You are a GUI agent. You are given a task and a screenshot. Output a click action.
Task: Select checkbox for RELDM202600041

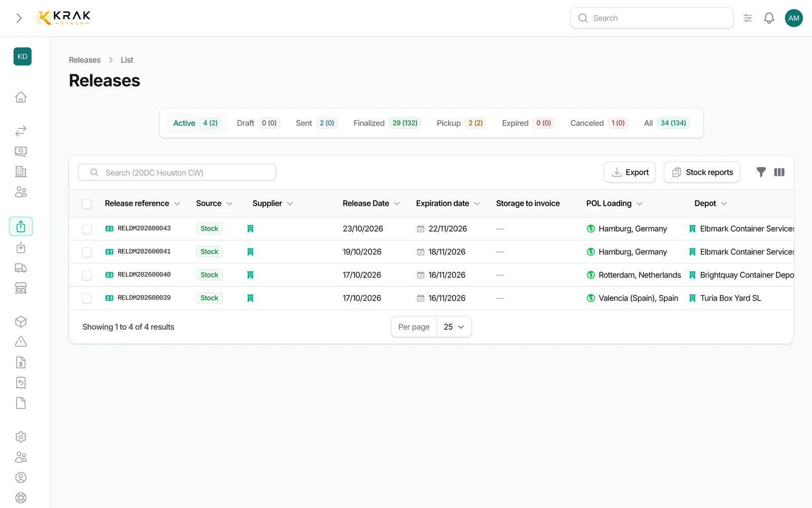87,252
